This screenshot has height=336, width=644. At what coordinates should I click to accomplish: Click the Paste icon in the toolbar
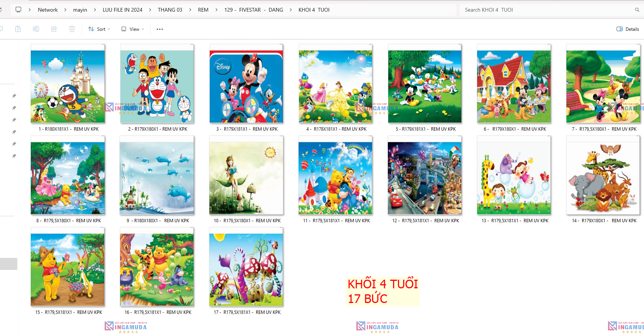18,29
